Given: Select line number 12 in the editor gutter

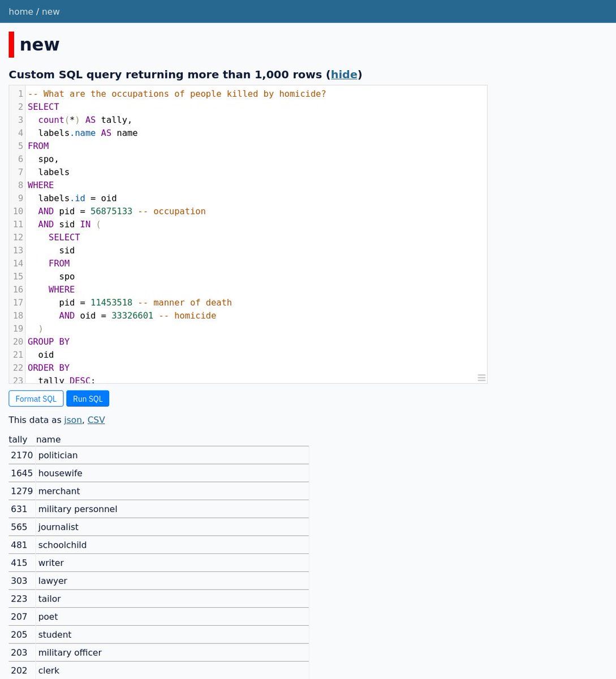Looking at the screenshot, I should pos(18,237).
